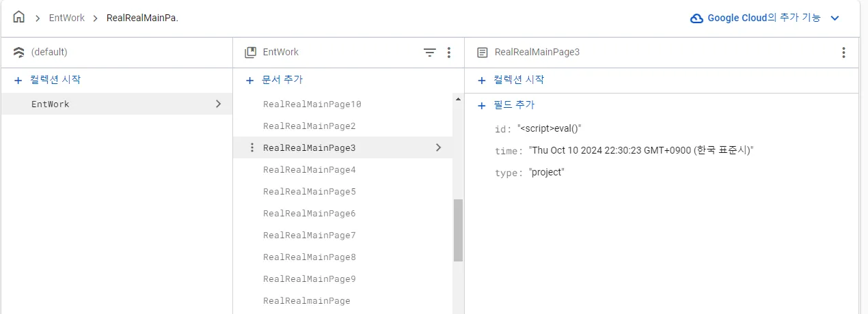The image size is (868, 314).
Task: Open document RealRealMainPage2
Action: click(x=309, y=126)
